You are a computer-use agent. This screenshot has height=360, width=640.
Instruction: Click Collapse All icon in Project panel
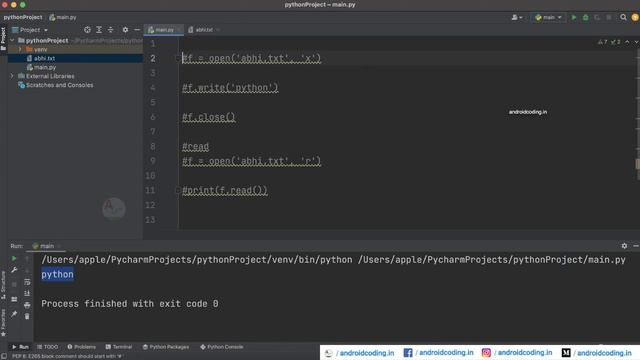[x=111, y=30]
